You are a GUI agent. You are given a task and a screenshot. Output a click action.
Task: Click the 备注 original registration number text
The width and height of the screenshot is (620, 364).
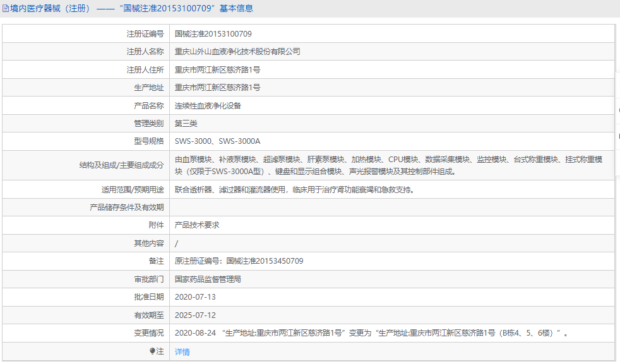[239, 261]
